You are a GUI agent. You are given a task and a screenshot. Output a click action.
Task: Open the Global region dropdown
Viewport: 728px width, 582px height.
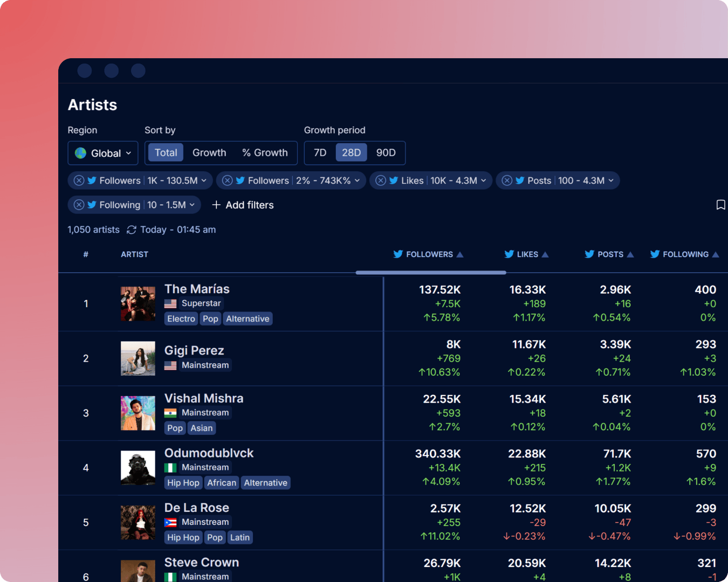[x=102, y=153]
